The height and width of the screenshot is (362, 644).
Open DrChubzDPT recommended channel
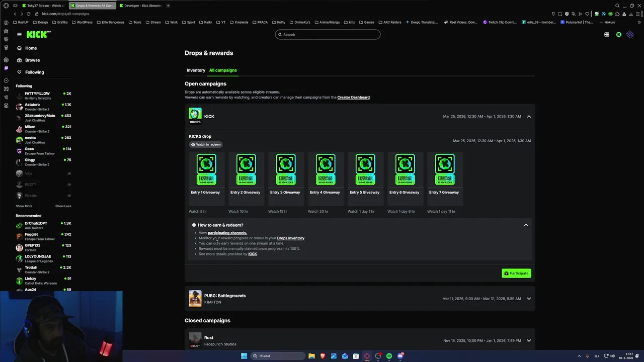(x=43, y=225)
